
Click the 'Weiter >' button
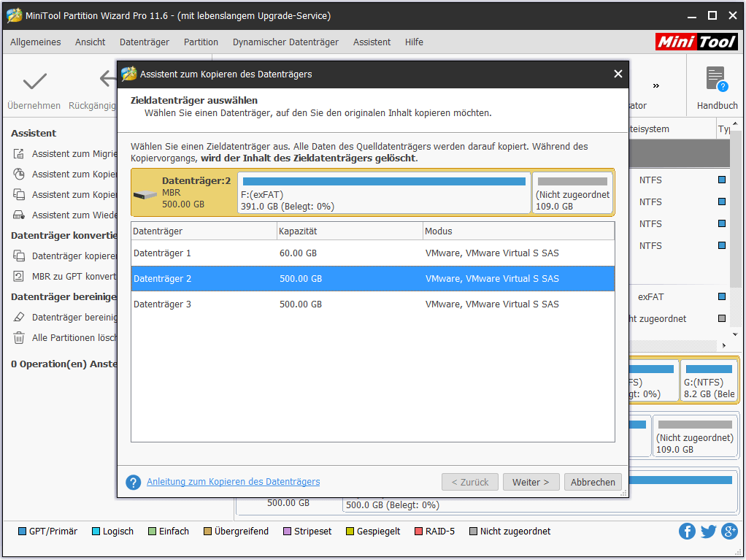[x=531, y=482]
